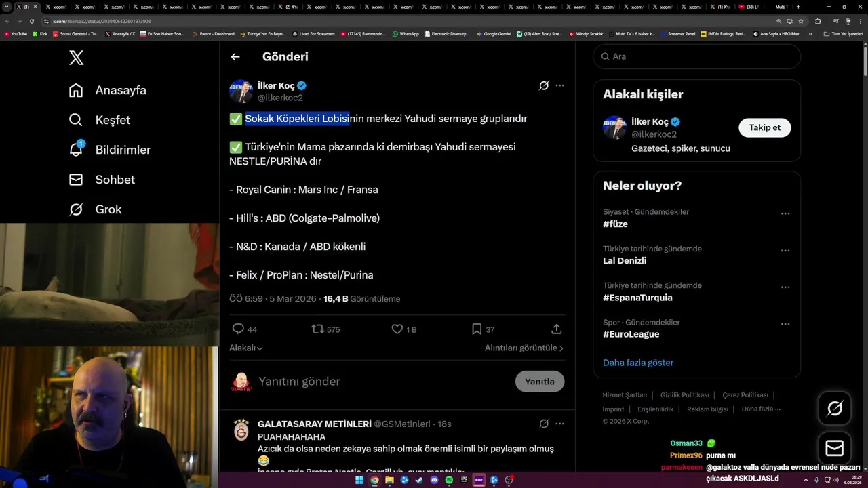Open Gizlilik Politikası footer link
868x488 pixels.
pos(684,395)
